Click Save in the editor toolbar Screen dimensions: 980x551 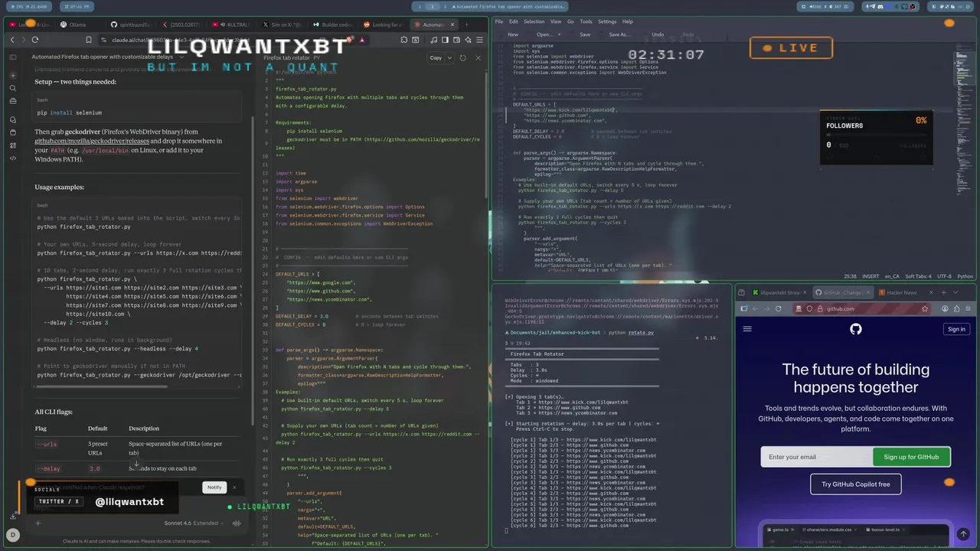(x=585, y=34)
